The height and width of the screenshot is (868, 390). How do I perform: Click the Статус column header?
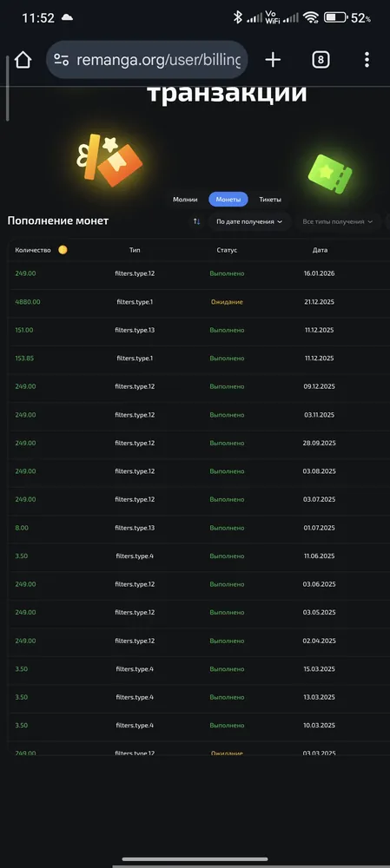pos(227,250)
